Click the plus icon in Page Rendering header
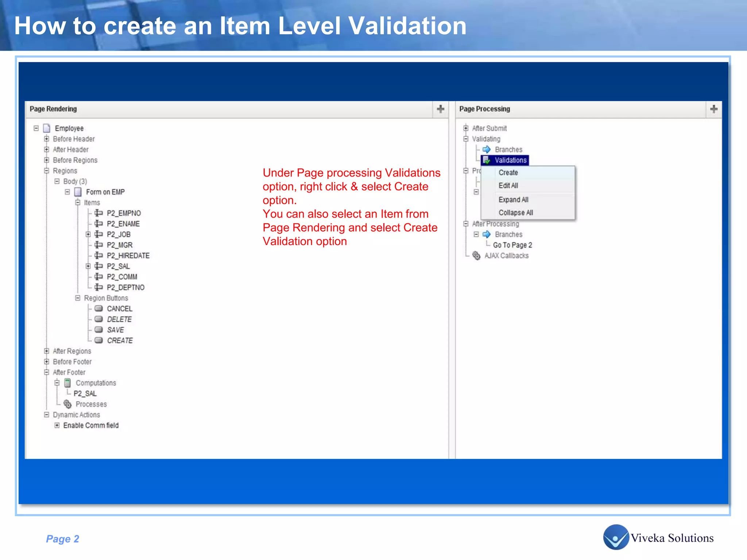The height and width of the screenshot is (560, 747). point(440,109)
